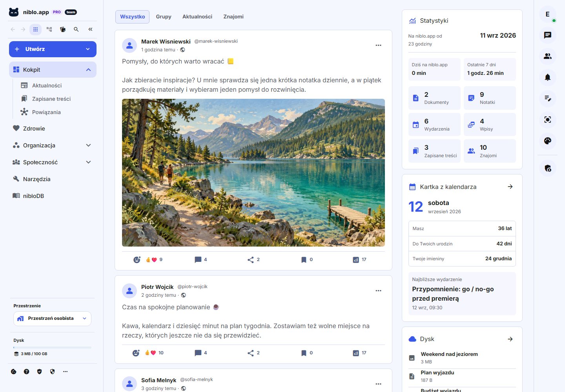Viewport: 565px width, 392px height.
Task: Switch to the Znajomi tab
Action: [233, 17]
